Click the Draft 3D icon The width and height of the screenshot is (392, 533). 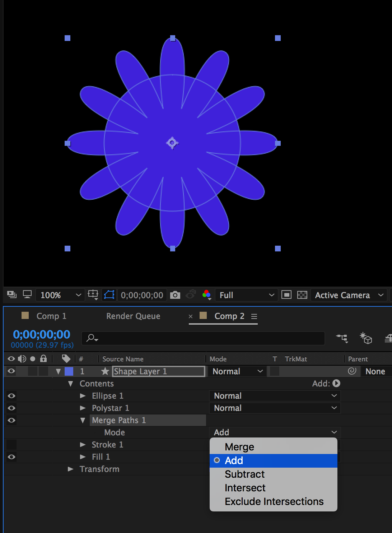pos(366,338)
